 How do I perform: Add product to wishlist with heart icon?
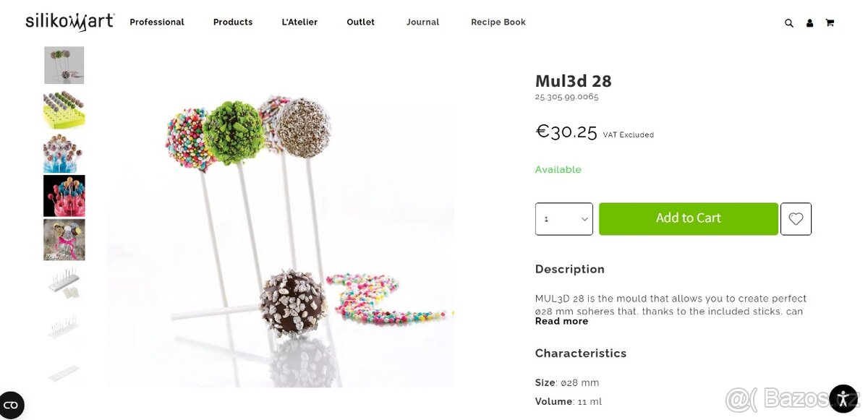pyautogui.click(x=796, y=219)
